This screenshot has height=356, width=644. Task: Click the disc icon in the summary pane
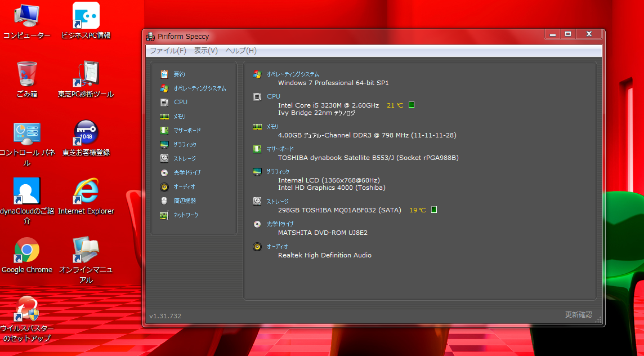click(x=257, y=224)
